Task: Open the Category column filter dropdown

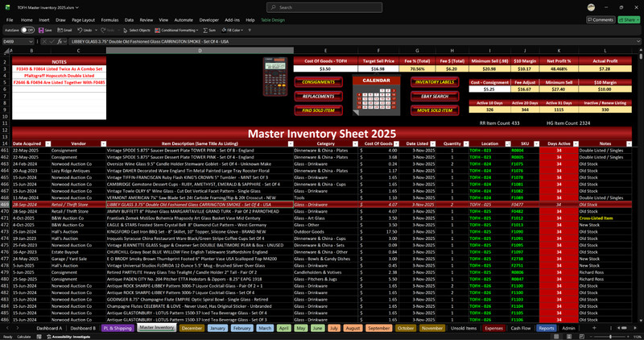Action: click(355, 144)
